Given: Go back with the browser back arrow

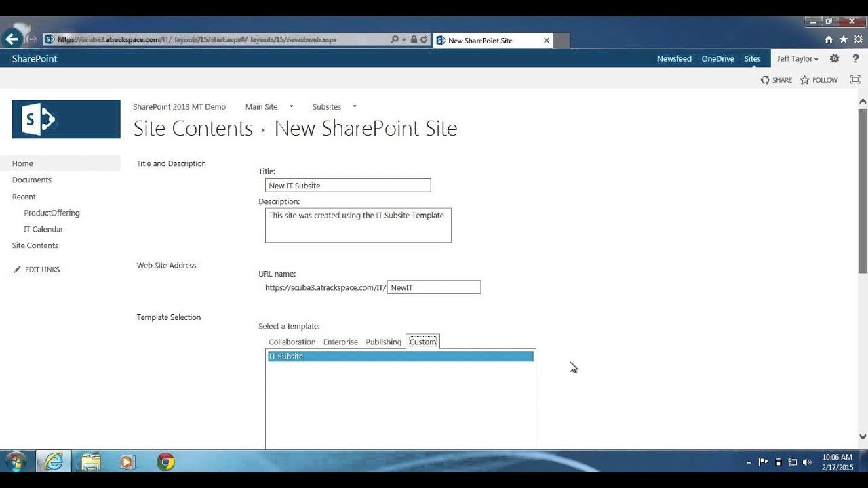Looking at the screenshot, I should [12, 39].
